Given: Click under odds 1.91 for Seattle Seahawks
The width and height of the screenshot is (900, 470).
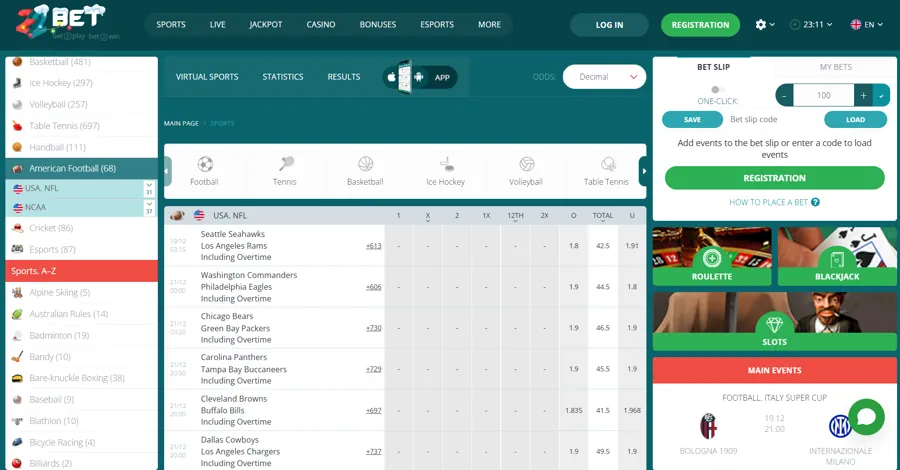Looking at the screenshot, I should (x=632, y=246).
